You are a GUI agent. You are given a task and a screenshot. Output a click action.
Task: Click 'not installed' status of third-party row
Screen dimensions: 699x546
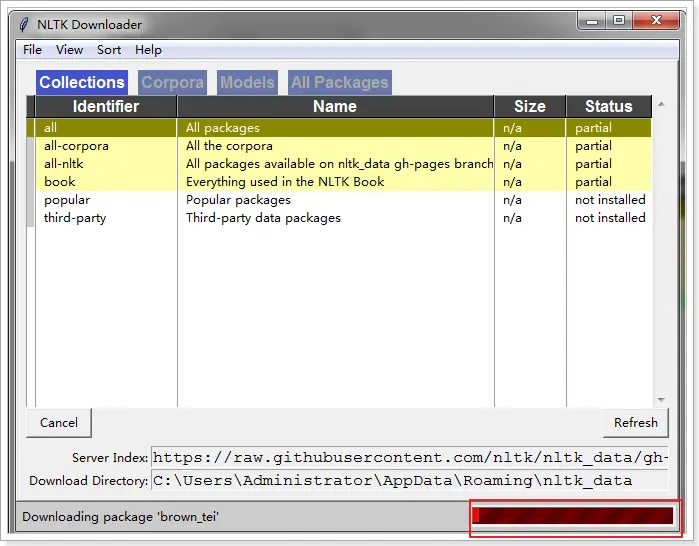(610, 218)
